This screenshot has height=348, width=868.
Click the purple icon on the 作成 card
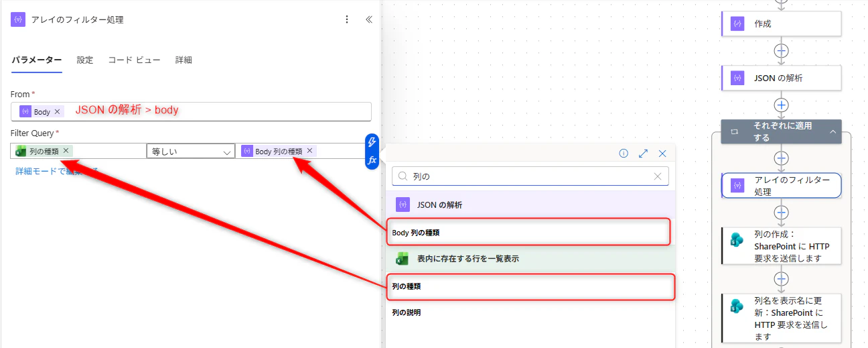click(x=737, y=23)
